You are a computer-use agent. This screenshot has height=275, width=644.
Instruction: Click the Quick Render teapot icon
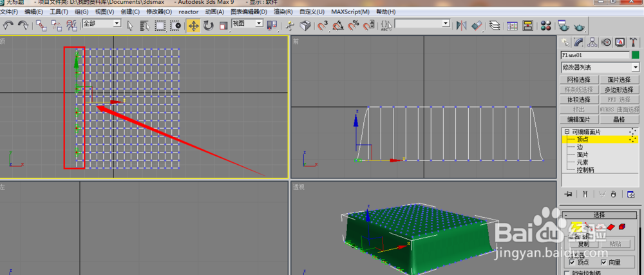pyautogui.click(x=579, y=26)
